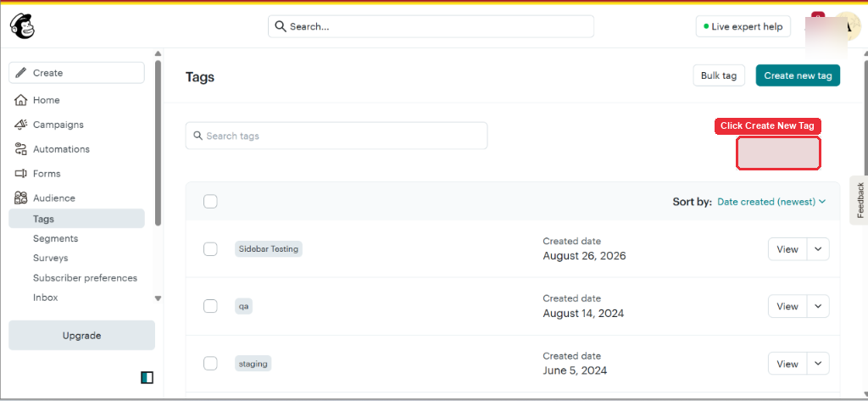Click the Automations workflow icon
Screen dimensions: 868x401
coord(20,149)
